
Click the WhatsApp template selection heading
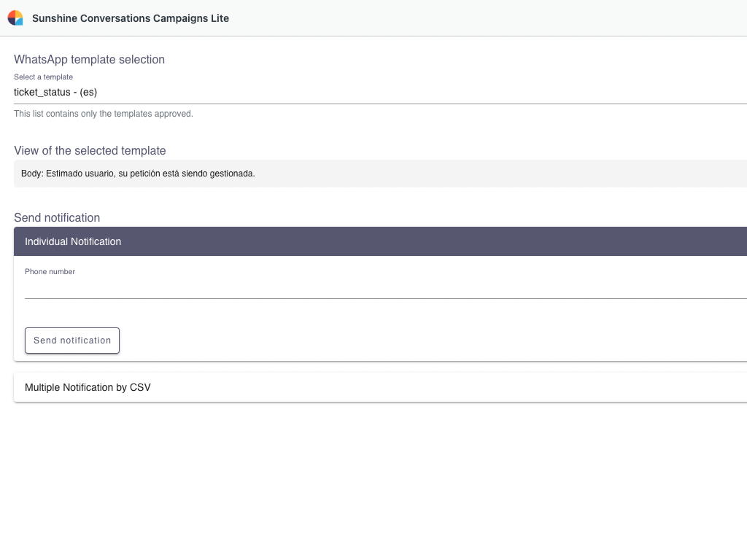point(89,60)
